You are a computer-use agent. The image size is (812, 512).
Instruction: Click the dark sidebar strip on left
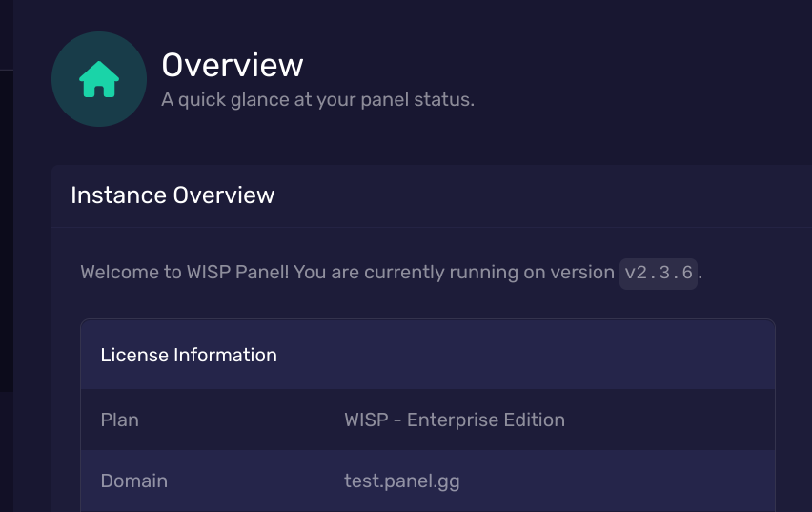(x=7, y=238)
